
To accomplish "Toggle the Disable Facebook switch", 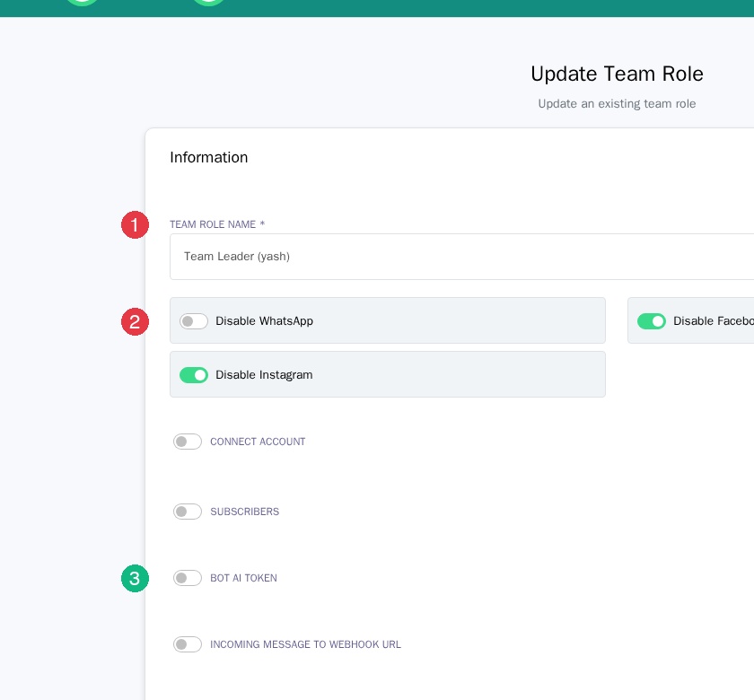I will tap(652, 321).
